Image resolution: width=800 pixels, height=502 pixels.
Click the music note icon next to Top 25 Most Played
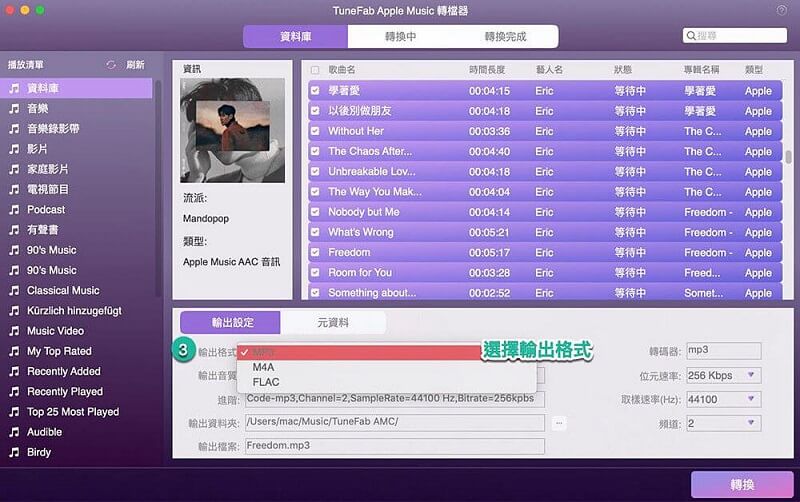pyautogui.click(x=14, y=412)
